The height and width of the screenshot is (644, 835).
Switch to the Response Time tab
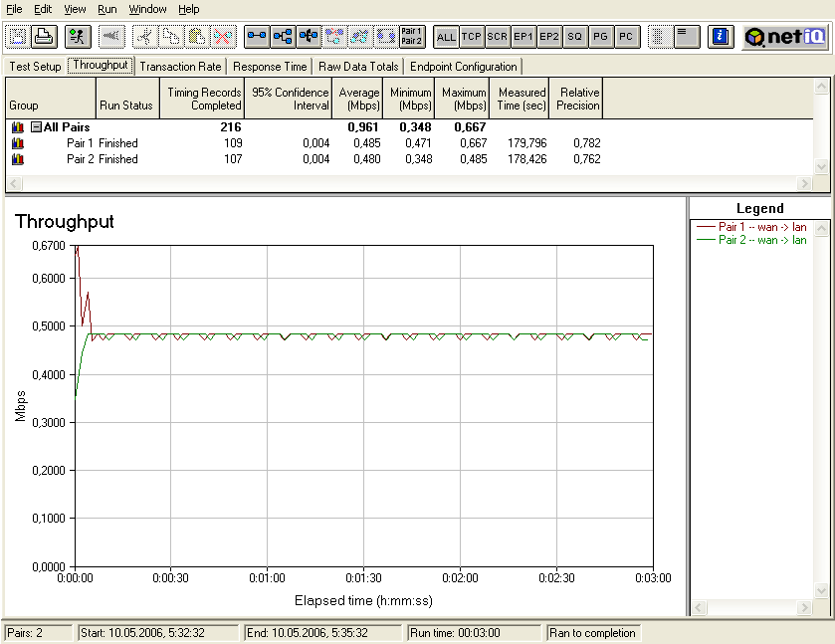pyautogui.click(x=270, y=67)
